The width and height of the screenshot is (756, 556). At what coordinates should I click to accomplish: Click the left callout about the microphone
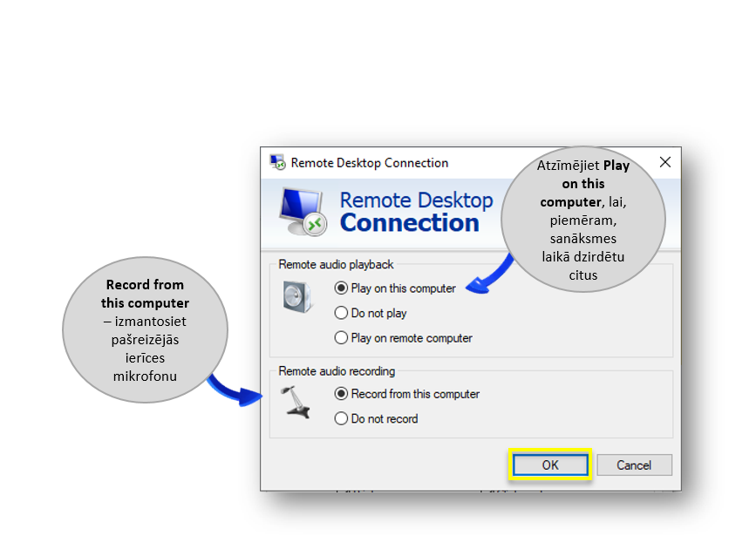(145, 330)
